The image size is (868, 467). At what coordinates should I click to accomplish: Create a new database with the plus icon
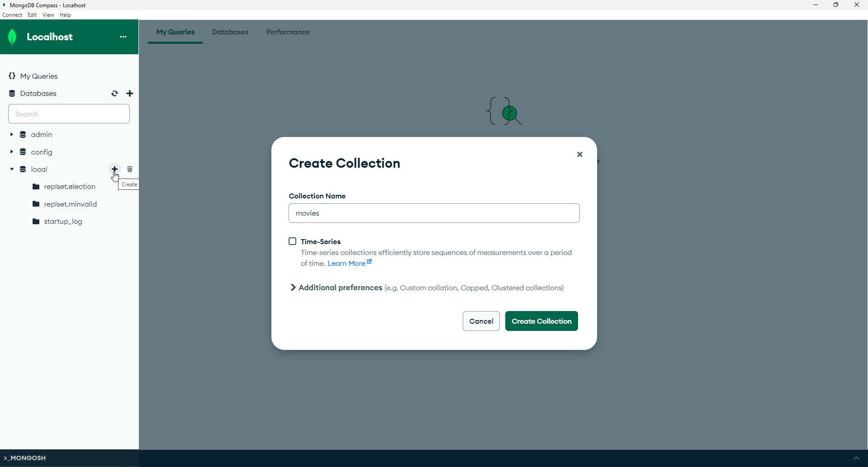130,93
